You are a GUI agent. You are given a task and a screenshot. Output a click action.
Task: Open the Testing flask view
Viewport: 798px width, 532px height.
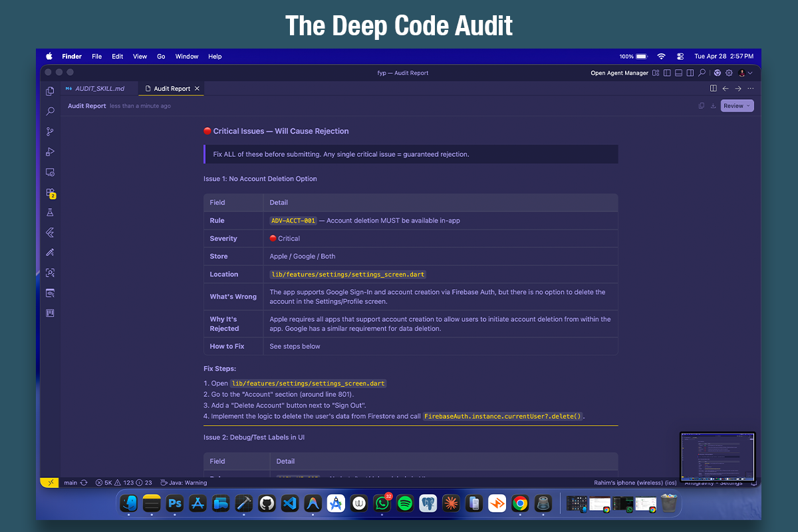50,213
